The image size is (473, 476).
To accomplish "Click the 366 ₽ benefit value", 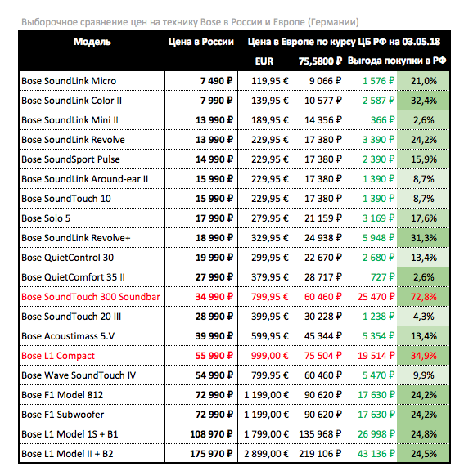I will [x=382, y=120].
